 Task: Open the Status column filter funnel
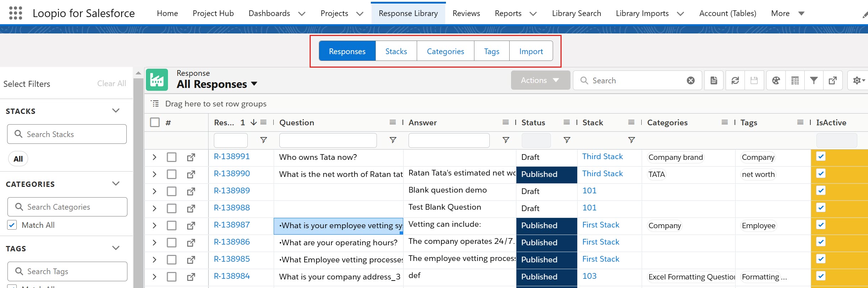click(567, 140)
